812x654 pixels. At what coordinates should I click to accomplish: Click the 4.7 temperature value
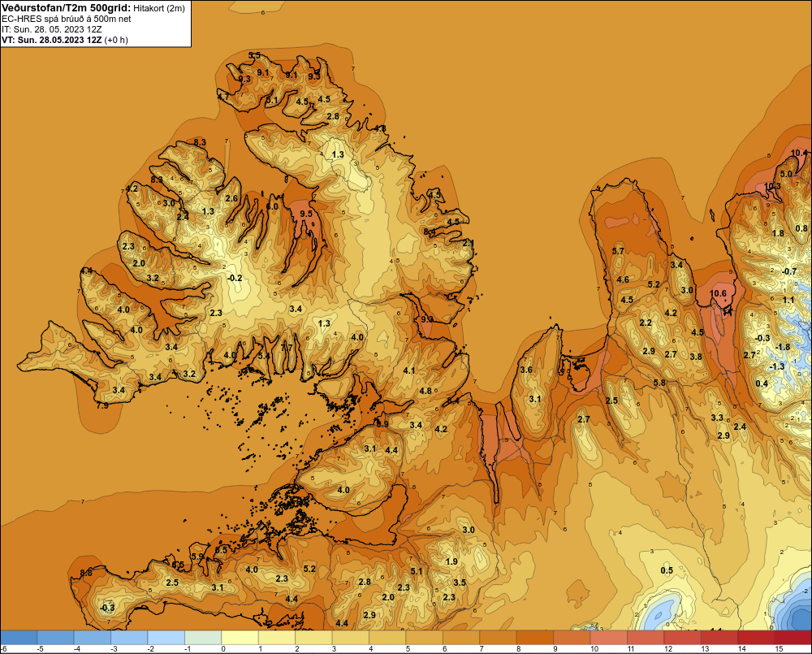coord(223,97)
